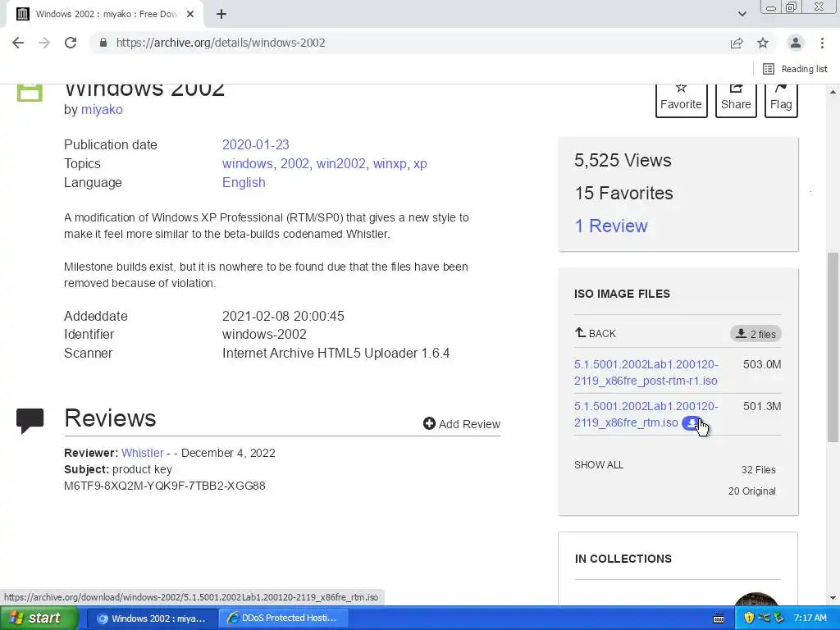The width and height of the screenshot is (840, 630).
Task: Expand the tab search chevron
Action: click(742, 14)
